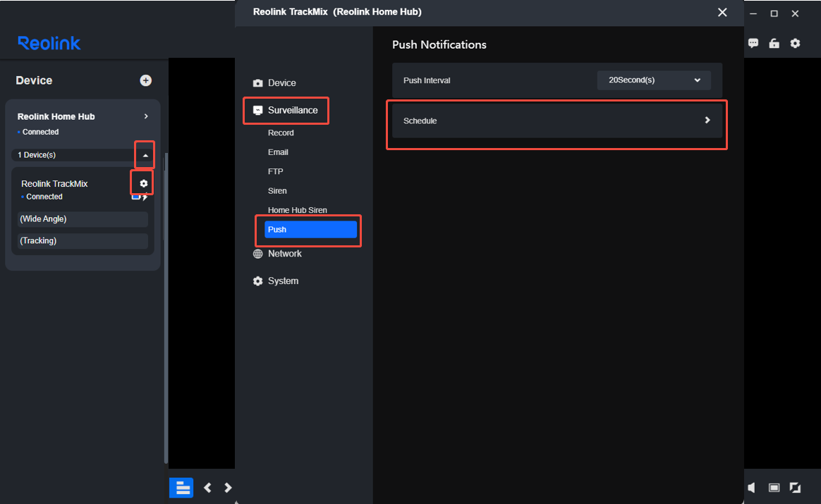
Task: Open the FTP submenu item
Action: coord(275,172)
